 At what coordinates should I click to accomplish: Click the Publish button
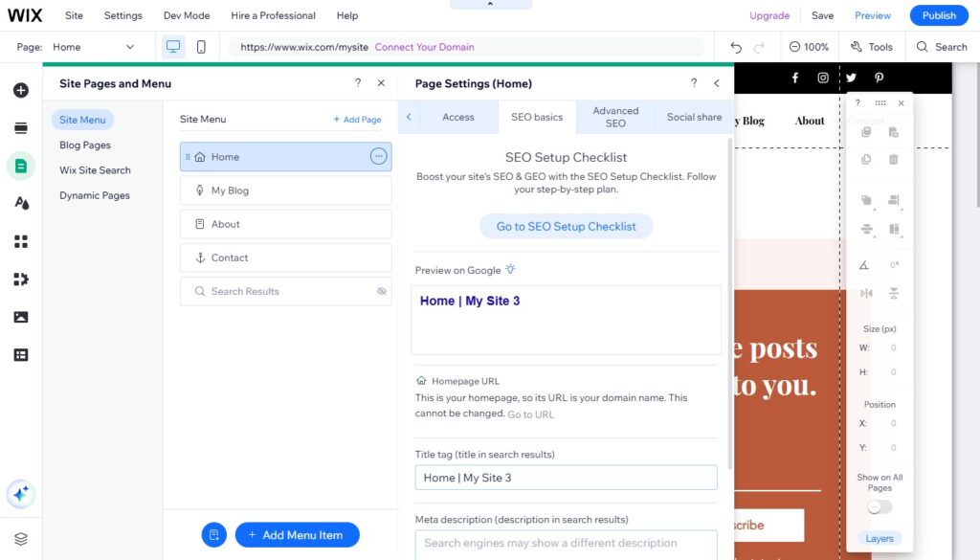[x=939, y=15]
